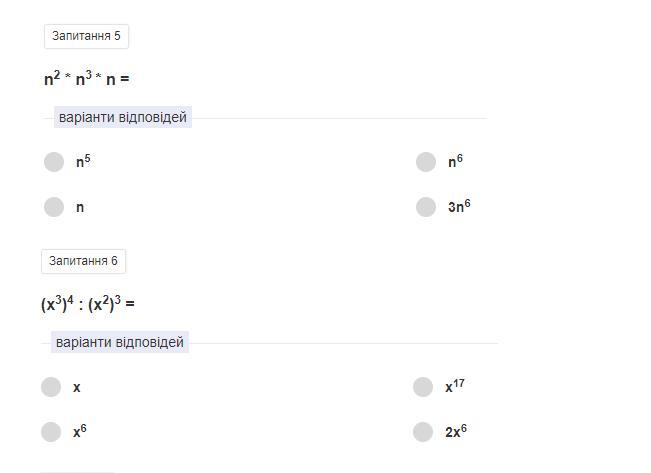Select the radio button for answer x
Image resolution: width=651 pixels, height=473 pixels.
tap(51, 387)
